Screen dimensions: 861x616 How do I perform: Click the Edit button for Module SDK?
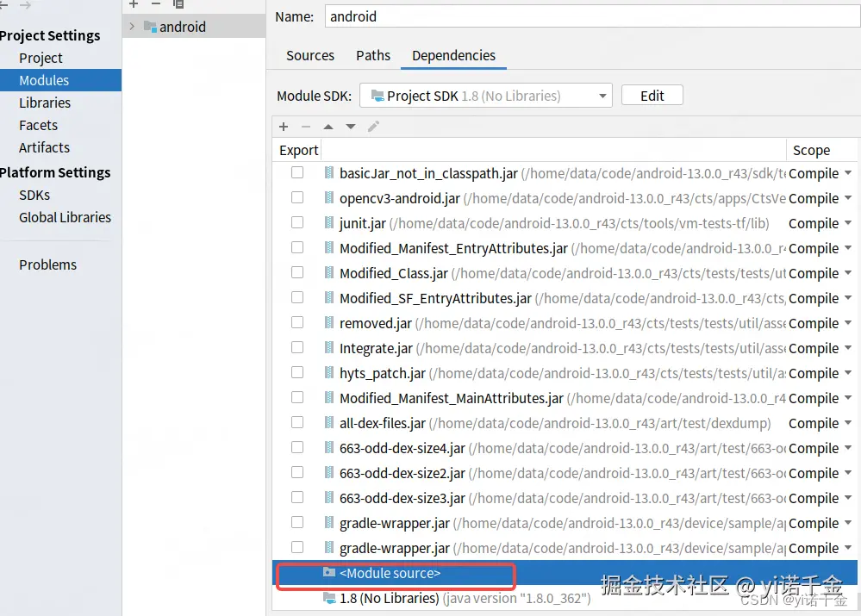pyautogui.click(x=652, y=96)
